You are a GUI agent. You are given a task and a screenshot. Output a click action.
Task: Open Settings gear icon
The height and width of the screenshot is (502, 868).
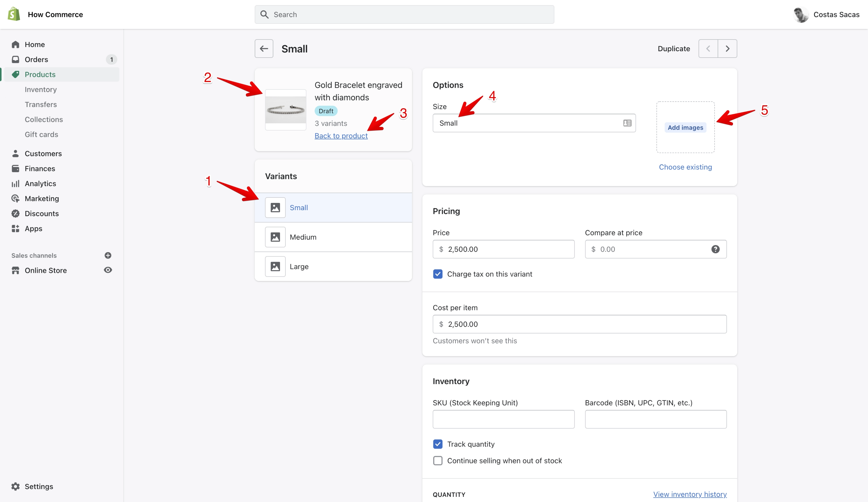click(15, 487)
